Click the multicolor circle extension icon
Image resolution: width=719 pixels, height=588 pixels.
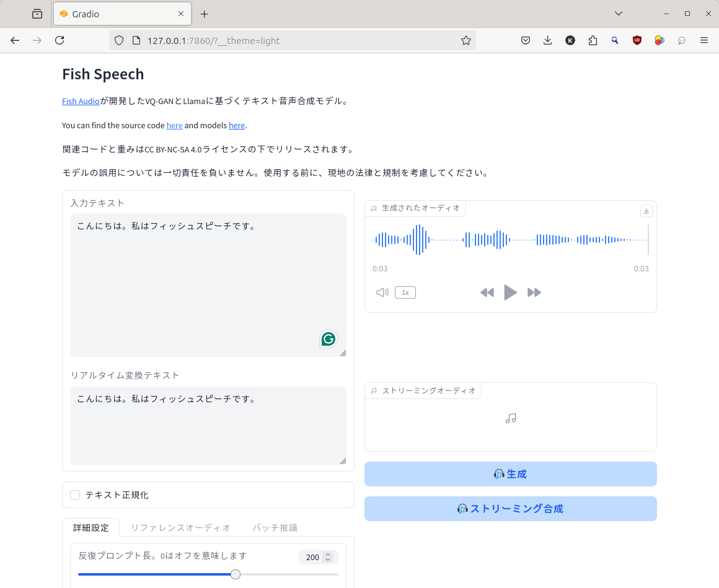coord(659,40)
